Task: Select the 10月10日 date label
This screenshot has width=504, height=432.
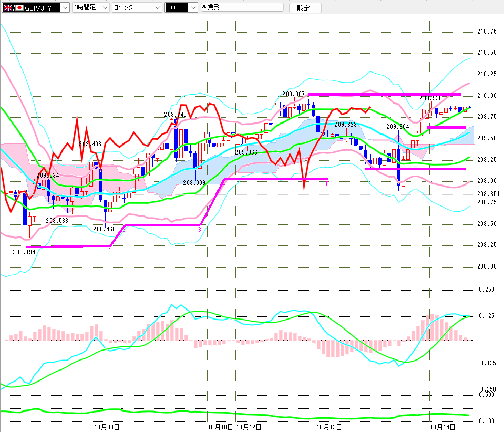Action: pos(220,427)
